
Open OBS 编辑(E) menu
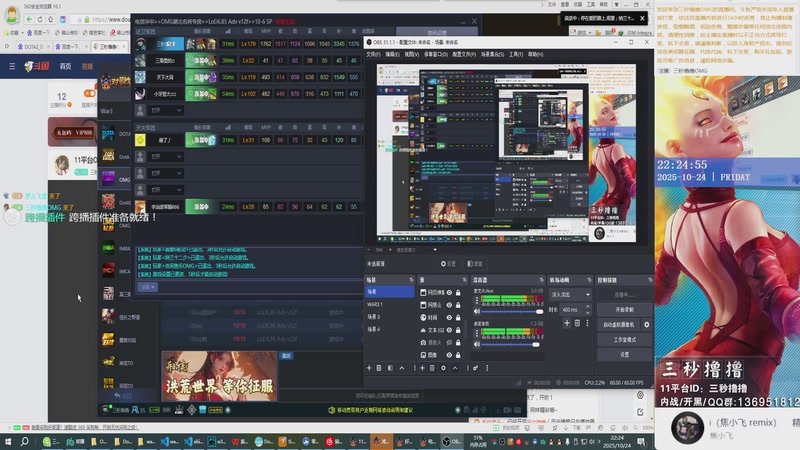[392, 54]
